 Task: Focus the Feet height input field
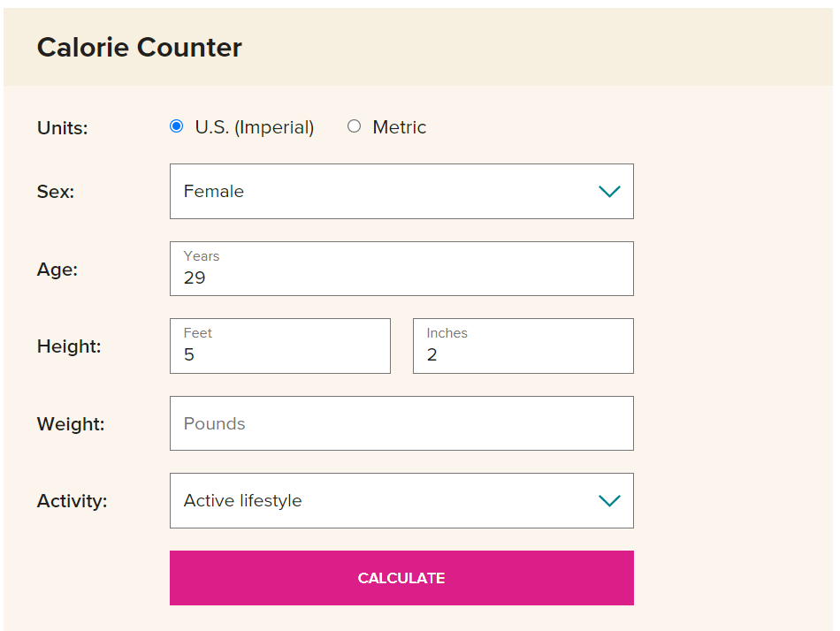[280, 346]
